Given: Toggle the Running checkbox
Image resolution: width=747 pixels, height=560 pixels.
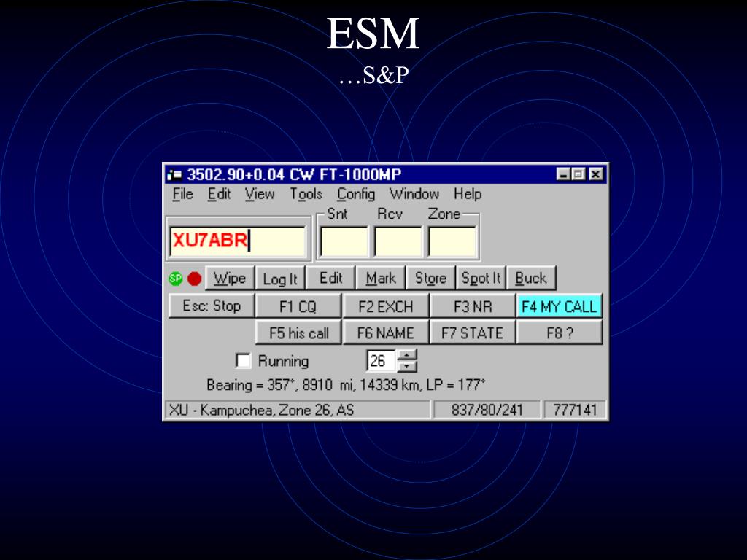Looking at the screenshot, I should tap(243, 360).
